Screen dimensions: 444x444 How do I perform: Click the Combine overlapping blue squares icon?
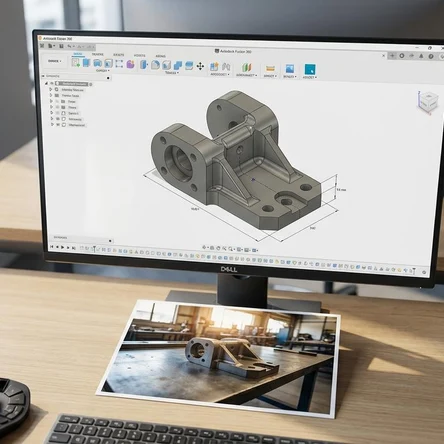tap(178, 65)
